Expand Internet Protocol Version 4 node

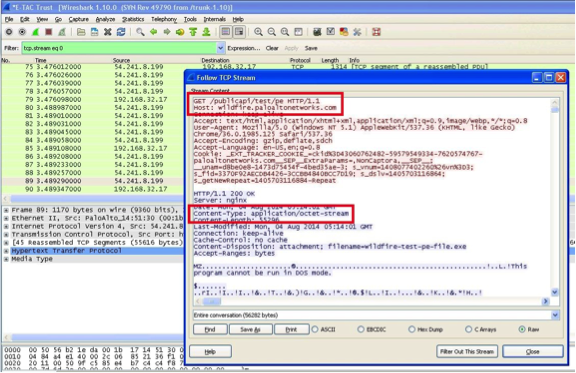click(6, 226)
